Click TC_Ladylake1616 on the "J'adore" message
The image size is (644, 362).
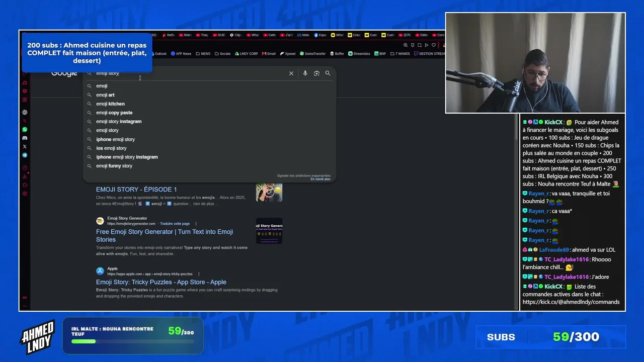567,277
